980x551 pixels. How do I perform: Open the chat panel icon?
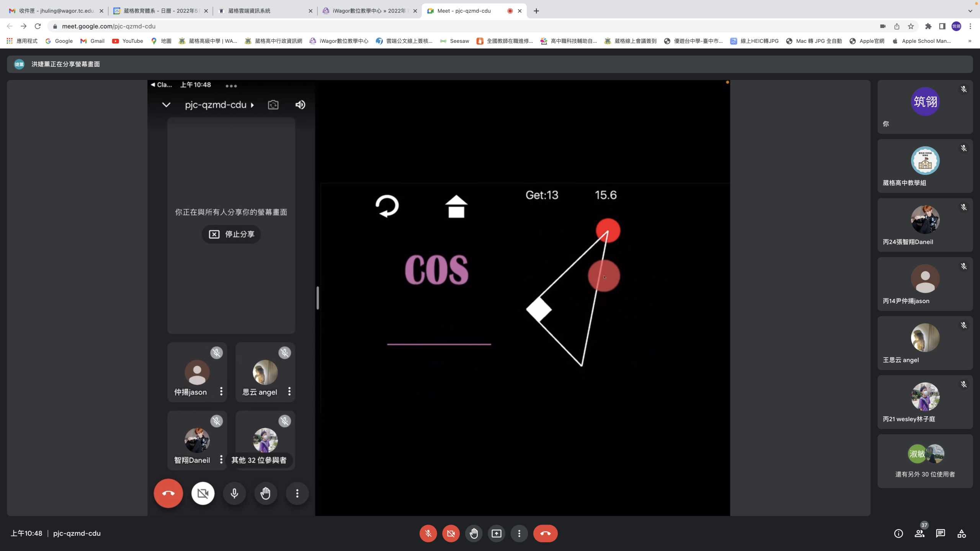pyautogui.click(x=941, y=533)
